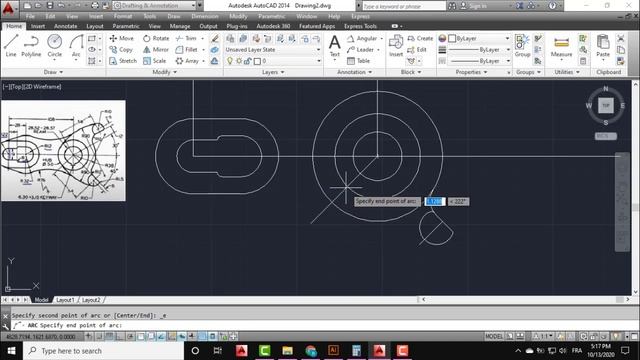
Task: Open the Annotate ribbon tab
Action: [65, 26]
